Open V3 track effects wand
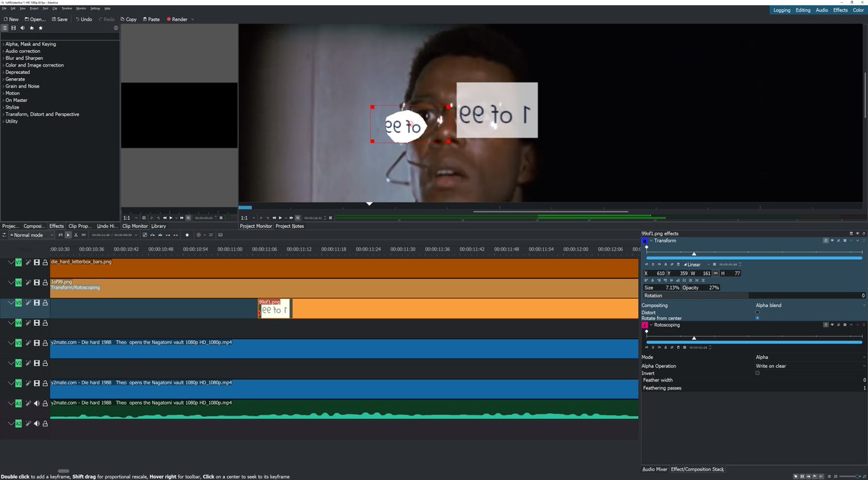 pos(28,342)
